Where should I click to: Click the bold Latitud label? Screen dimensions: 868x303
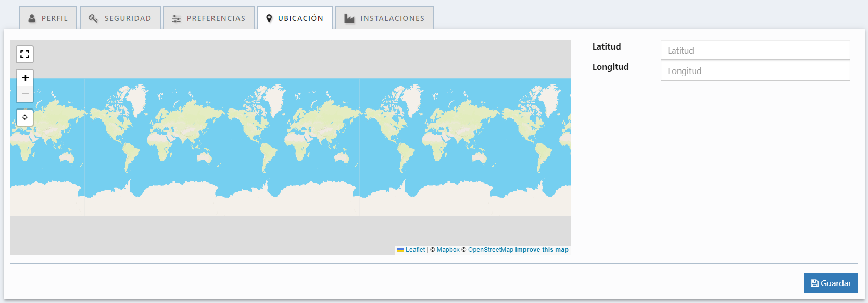pos(606,46)
